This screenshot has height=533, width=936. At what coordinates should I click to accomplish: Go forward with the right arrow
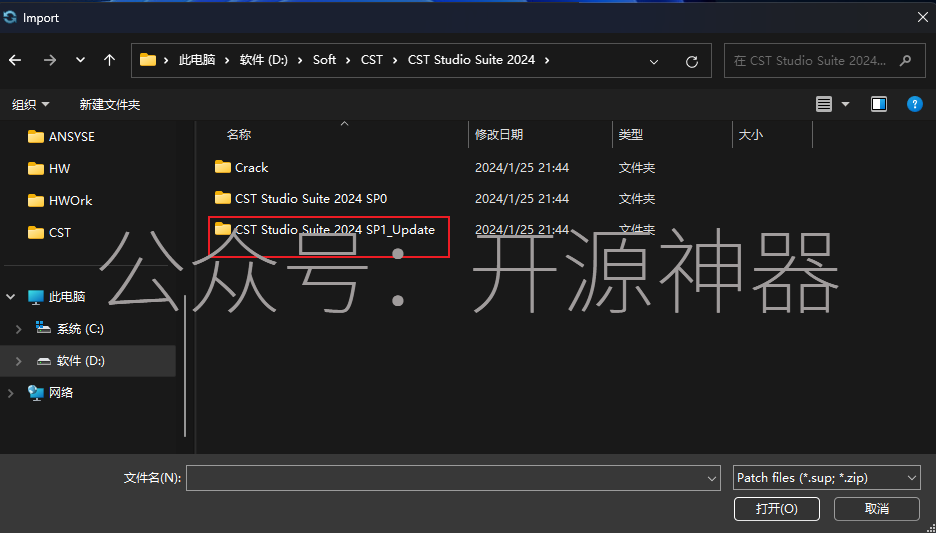click(50, 60)
